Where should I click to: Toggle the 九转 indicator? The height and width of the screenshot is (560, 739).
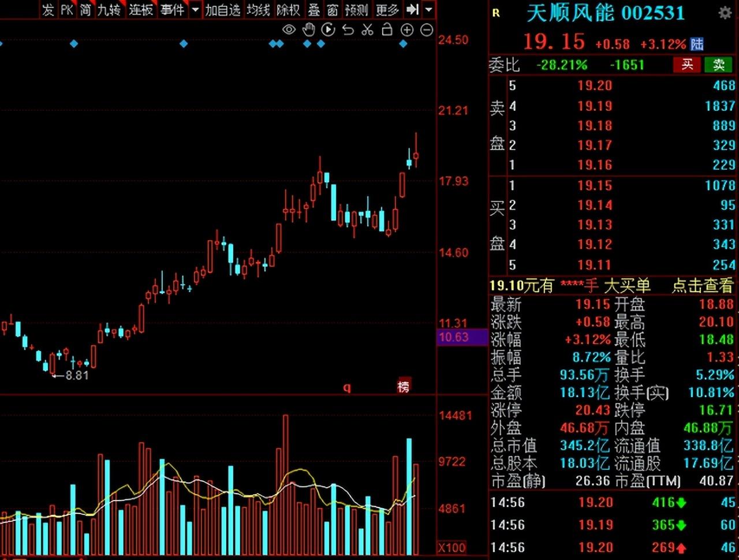(x=109, y=10)
